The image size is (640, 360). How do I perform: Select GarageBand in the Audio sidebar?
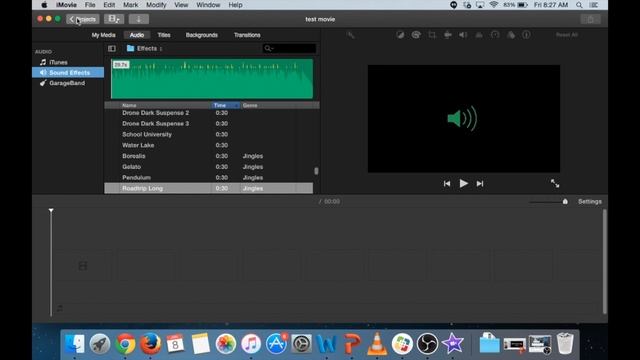click(68, 83)
